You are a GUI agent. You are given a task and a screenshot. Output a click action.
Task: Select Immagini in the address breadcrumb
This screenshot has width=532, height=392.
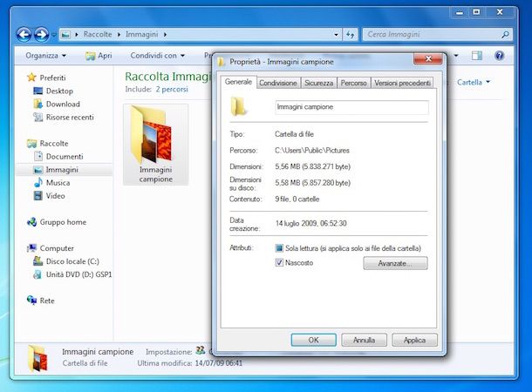click(142, 34)
